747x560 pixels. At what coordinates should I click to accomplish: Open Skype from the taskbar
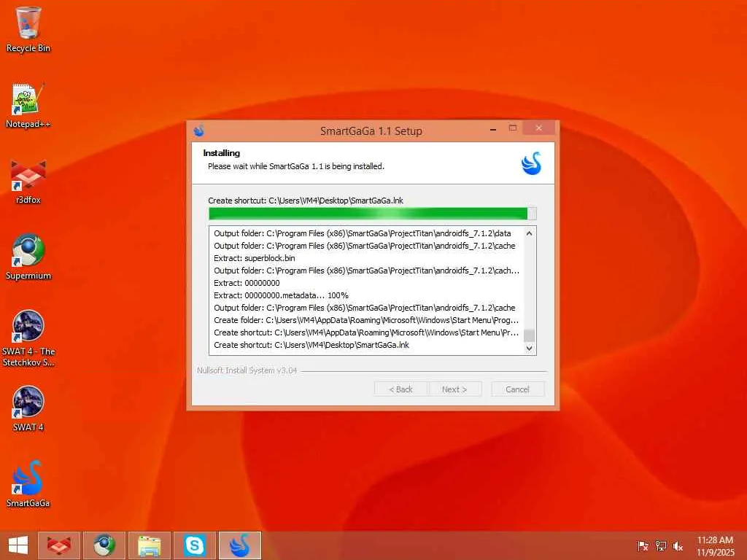coord(195,545)
